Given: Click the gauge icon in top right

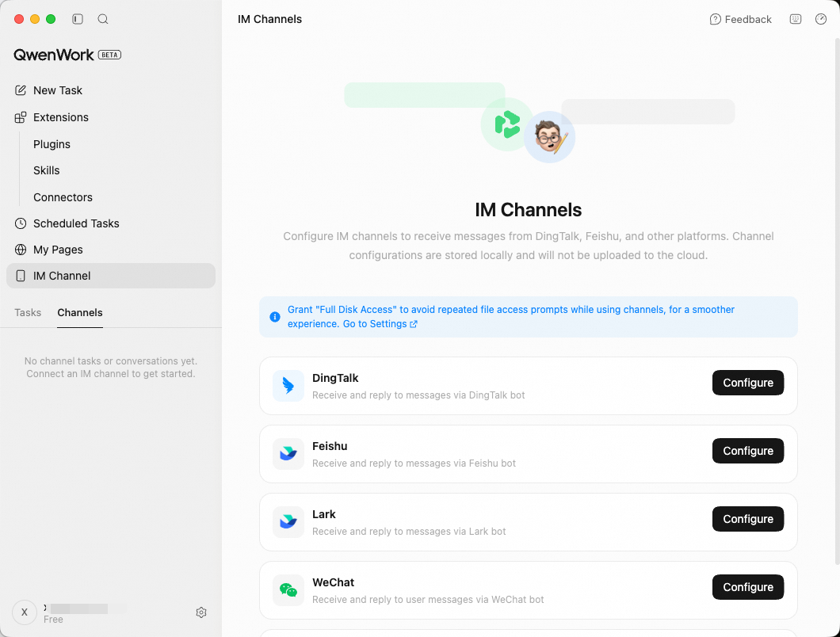Looking at the screenshot, I should tap(821, 19).
